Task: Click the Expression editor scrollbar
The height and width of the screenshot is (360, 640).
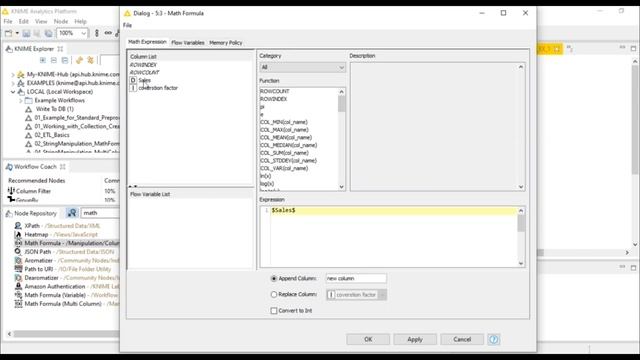Action: tap(521, 237)
